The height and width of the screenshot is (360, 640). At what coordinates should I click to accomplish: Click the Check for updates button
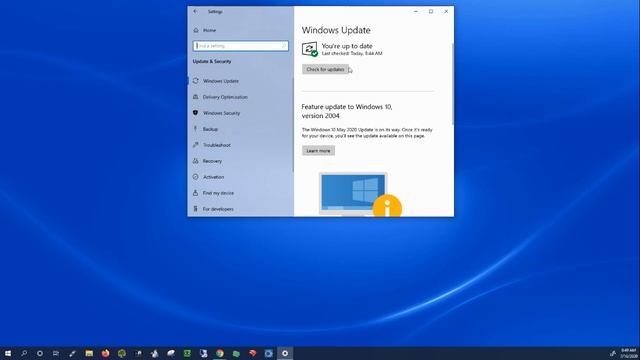[x=325, y=69]
